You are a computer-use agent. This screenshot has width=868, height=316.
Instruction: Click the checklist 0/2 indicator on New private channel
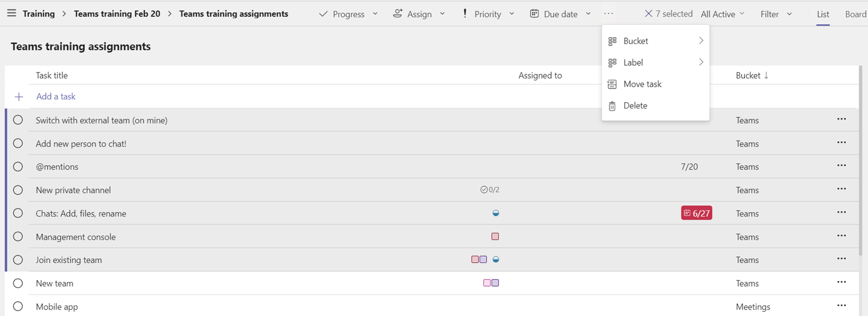(489, 190)
